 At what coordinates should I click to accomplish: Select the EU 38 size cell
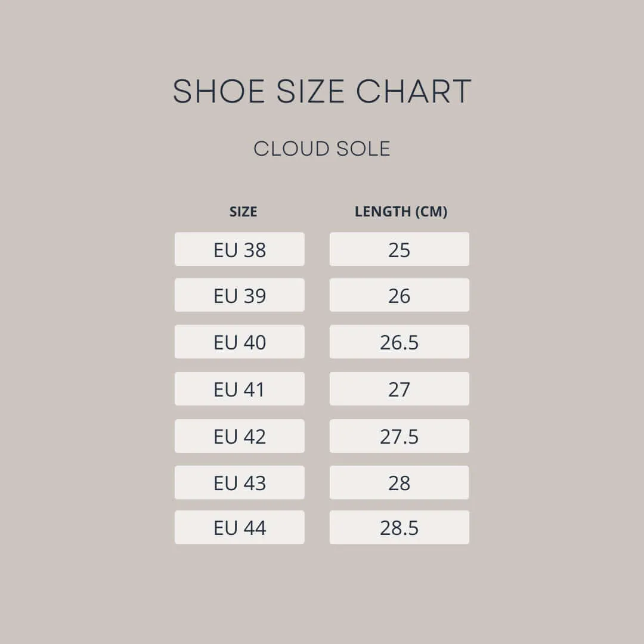[240, 249]
